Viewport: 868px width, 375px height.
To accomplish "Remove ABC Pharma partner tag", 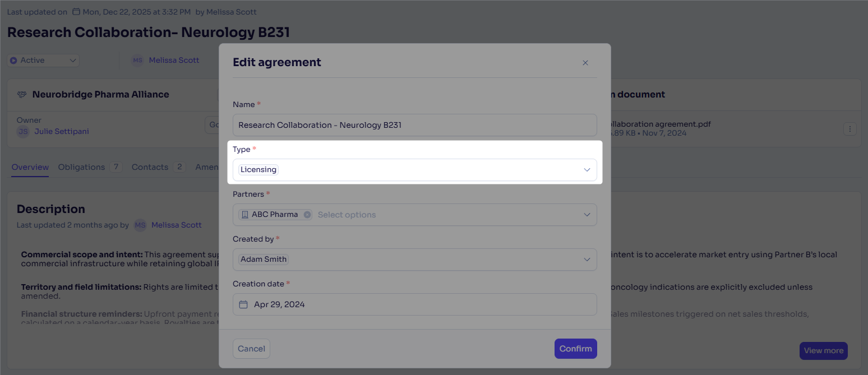I will (x=307, y=215).
